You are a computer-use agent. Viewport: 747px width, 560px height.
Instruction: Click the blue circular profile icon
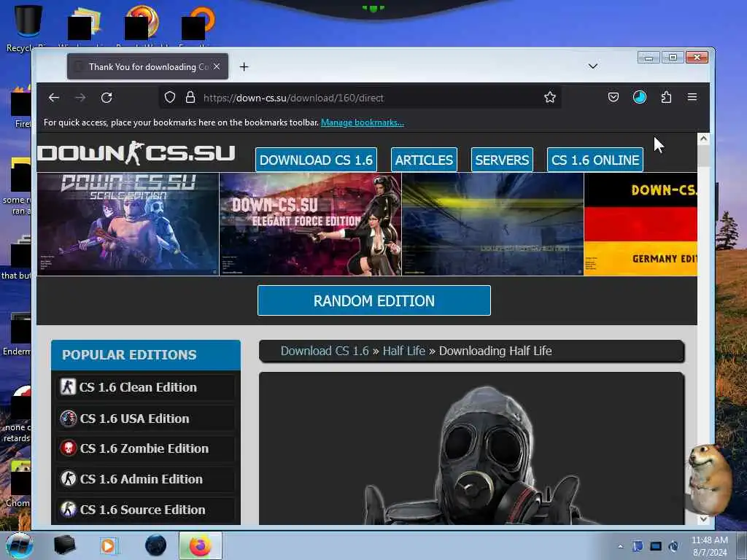[x=639, y=98]
